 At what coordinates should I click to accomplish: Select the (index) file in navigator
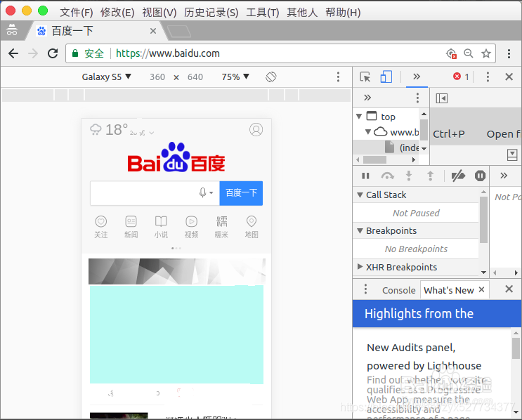[401, 147]
